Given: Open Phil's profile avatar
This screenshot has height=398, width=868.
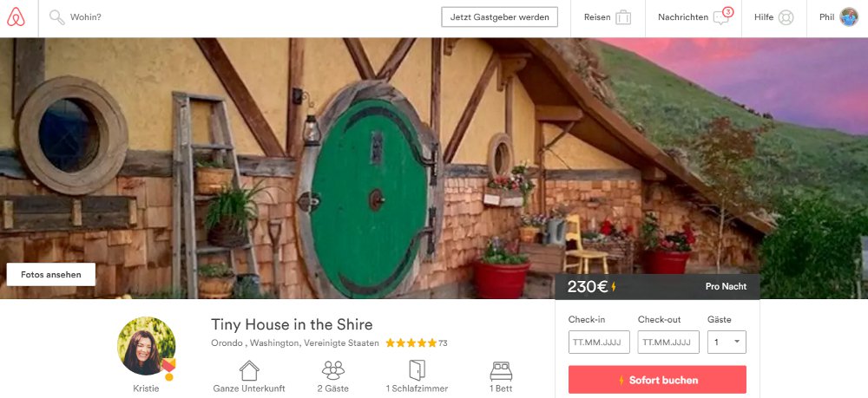Looking at the screenshot, I should [x=849, y=17].
